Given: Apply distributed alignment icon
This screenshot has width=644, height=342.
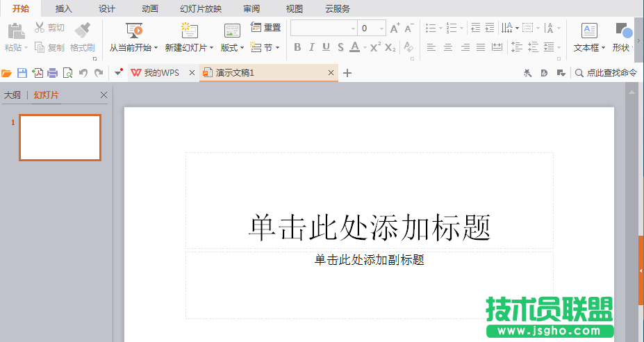Looking at the screenshot, I should click(x=497, y=47).
